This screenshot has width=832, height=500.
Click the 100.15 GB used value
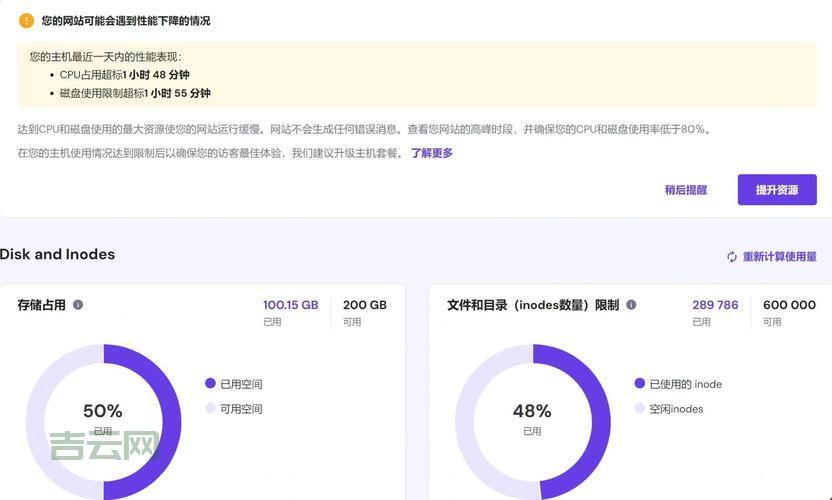(291, 305)
